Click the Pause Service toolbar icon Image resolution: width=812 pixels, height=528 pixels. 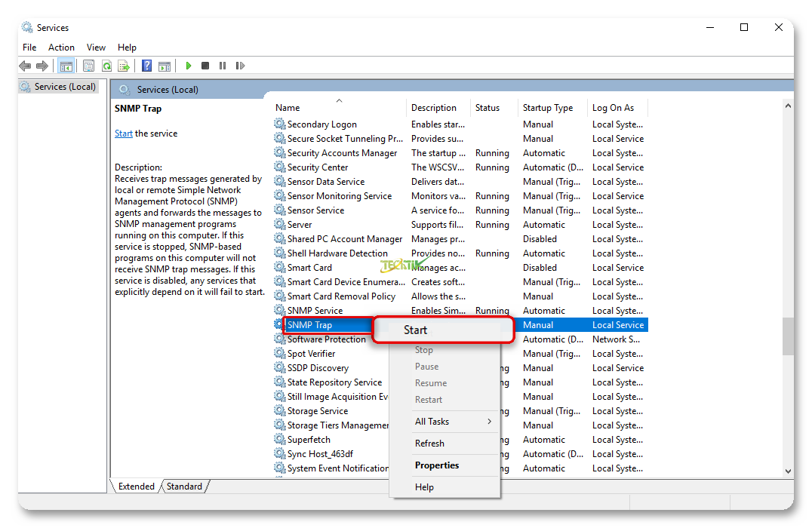223,66
